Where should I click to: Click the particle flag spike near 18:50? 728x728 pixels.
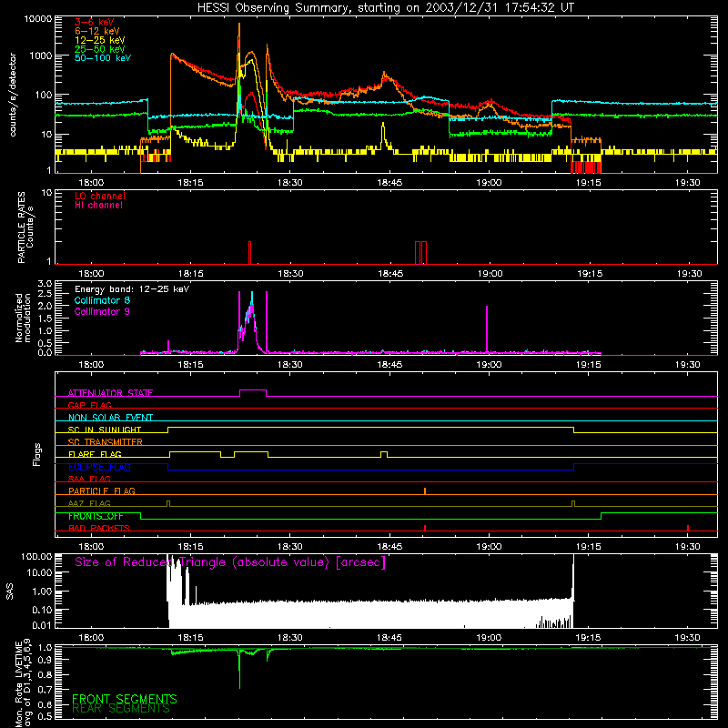[x=425, y=491]
